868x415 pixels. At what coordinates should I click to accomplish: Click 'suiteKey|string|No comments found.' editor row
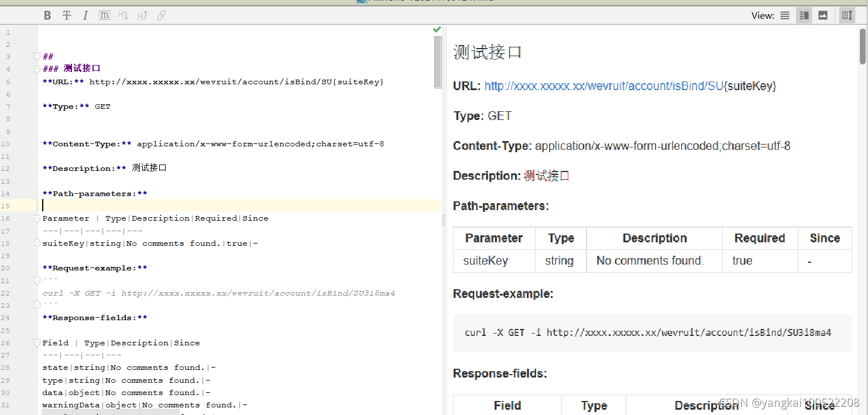click(x=150, y=243)
